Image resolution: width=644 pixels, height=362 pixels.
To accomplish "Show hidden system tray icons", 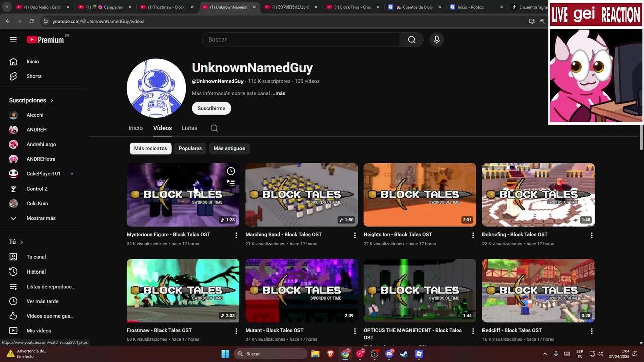I will [545, 354].
